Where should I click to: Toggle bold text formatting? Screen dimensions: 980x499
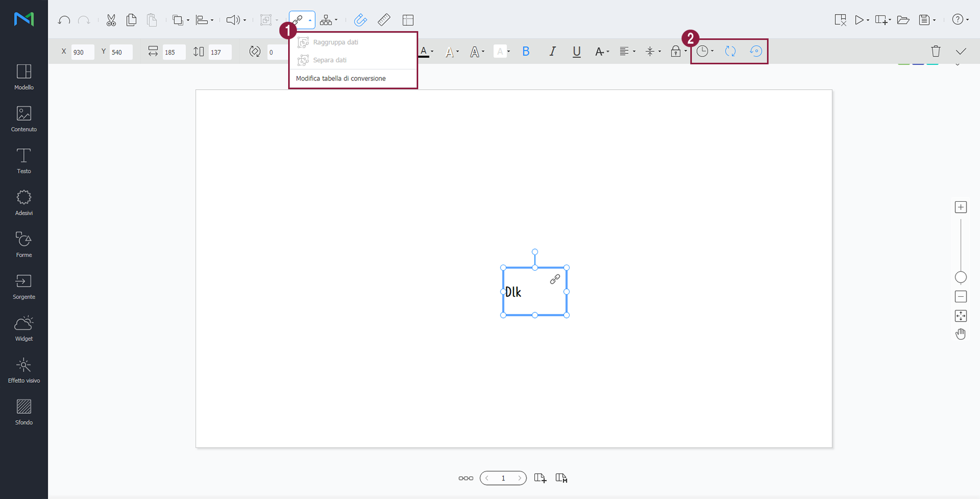[x=526, y=51]
